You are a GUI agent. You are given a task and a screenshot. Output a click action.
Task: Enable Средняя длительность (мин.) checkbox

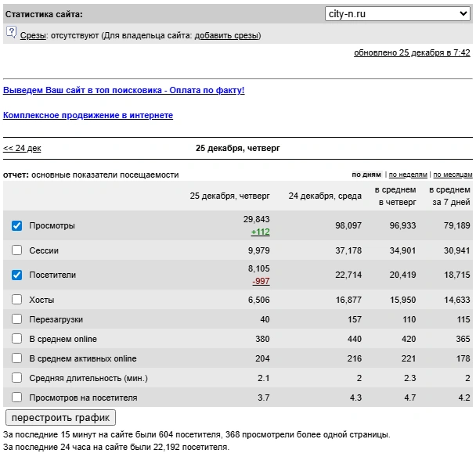click(x=17, y=378)
